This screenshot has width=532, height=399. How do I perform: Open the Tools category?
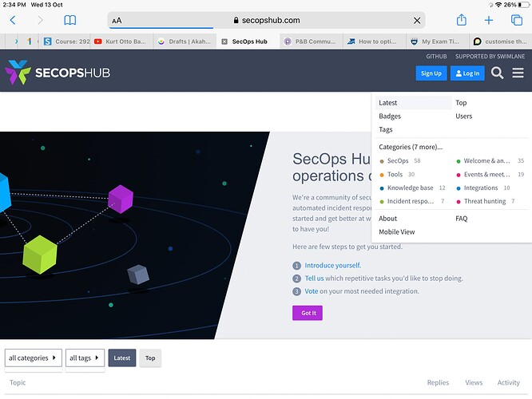[x=395, y=174]
